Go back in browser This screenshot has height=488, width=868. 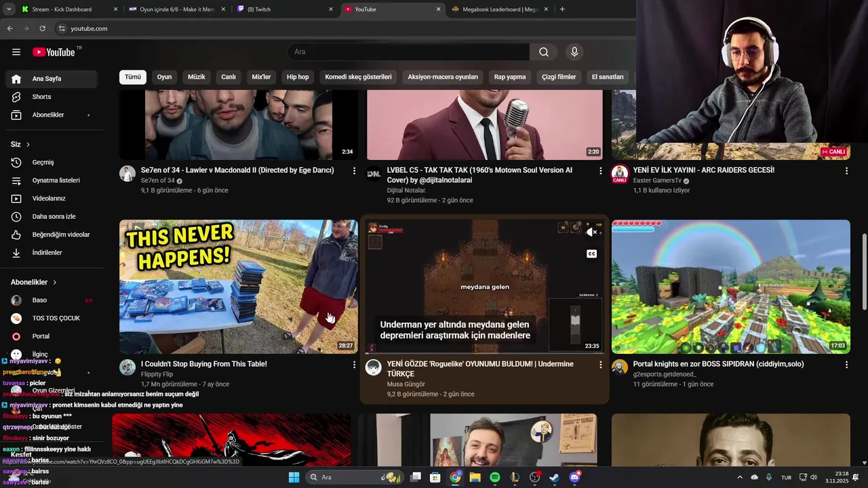coord(9,28)
